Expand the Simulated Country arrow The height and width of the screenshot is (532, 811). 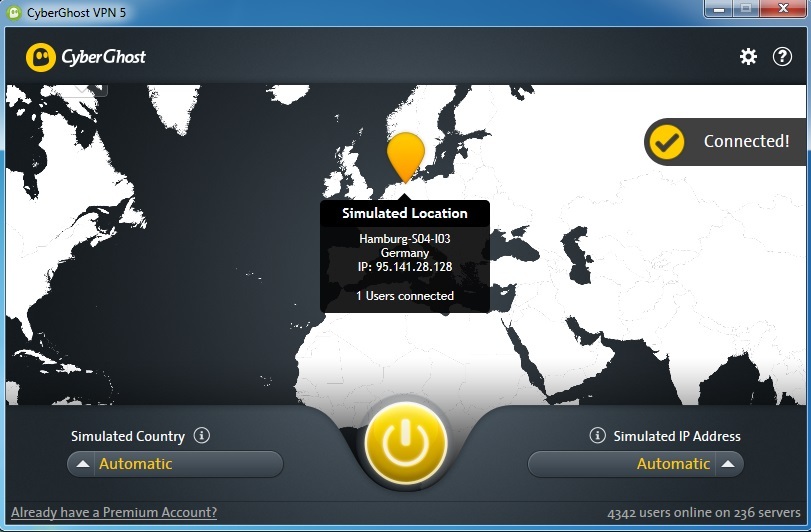pos(83,464)
